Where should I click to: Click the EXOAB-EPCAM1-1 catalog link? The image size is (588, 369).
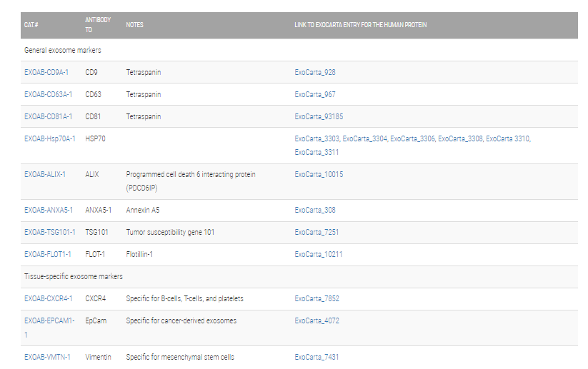pos(49,320)
